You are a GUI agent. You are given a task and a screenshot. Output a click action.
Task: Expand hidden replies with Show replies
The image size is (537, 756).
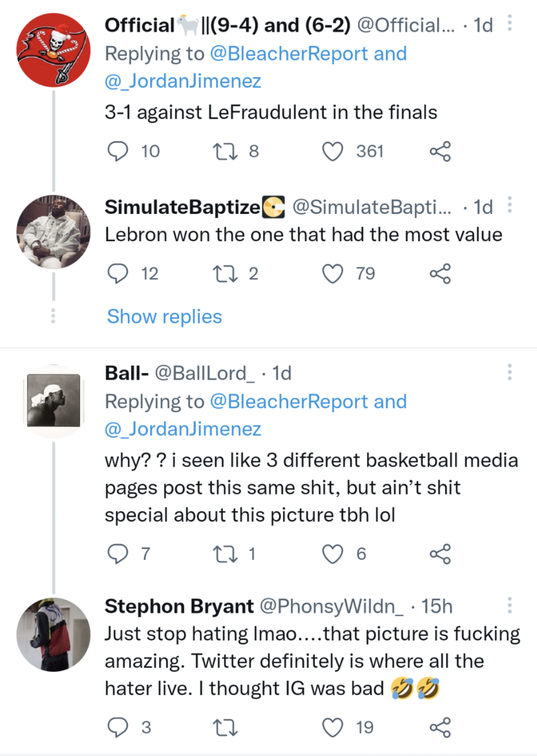(x=164, y=316)
